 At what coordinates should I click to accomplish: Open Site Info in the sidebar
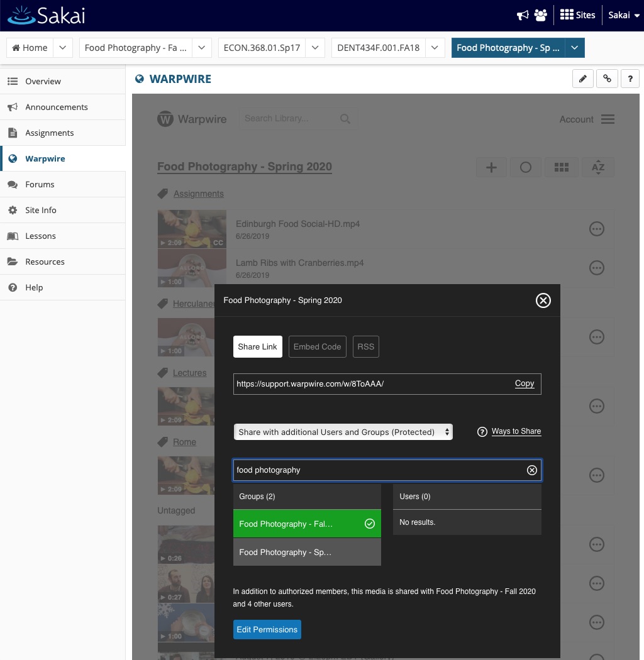(63, 210)
